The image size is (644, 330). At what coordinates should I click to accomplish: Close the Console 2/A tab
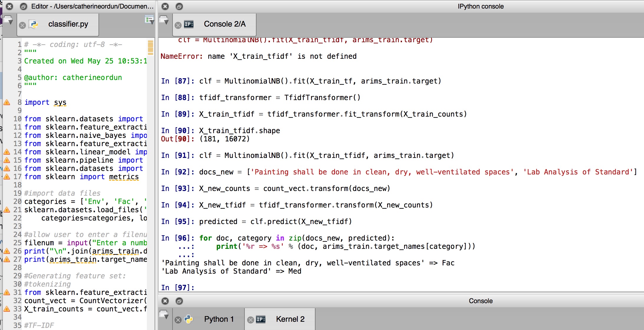(x=178, y=25)
